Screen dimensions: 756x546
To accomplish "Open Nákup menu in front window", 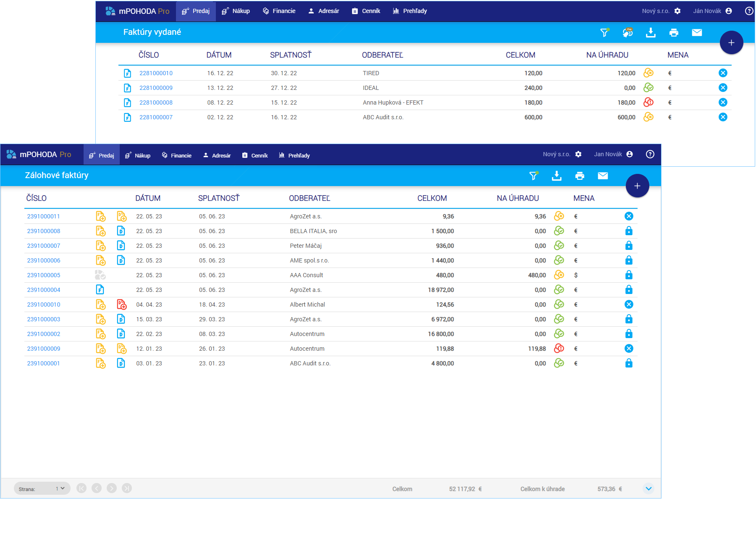I will click(138, 155).
